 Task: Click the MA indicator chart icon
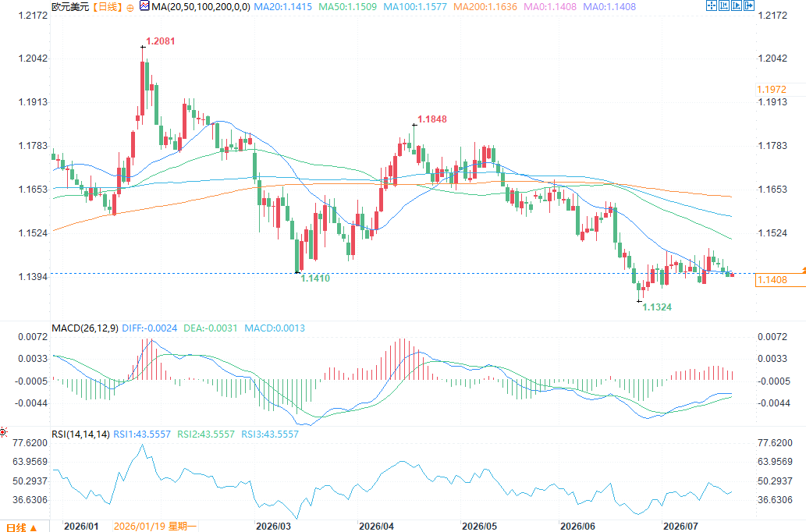click(144, 6)
